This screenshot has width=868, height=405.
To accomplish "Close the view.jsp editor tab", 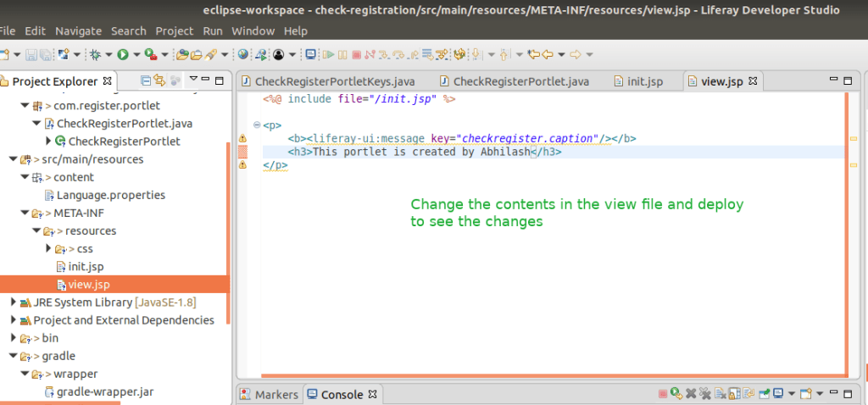I will click(x=752, y=81).
